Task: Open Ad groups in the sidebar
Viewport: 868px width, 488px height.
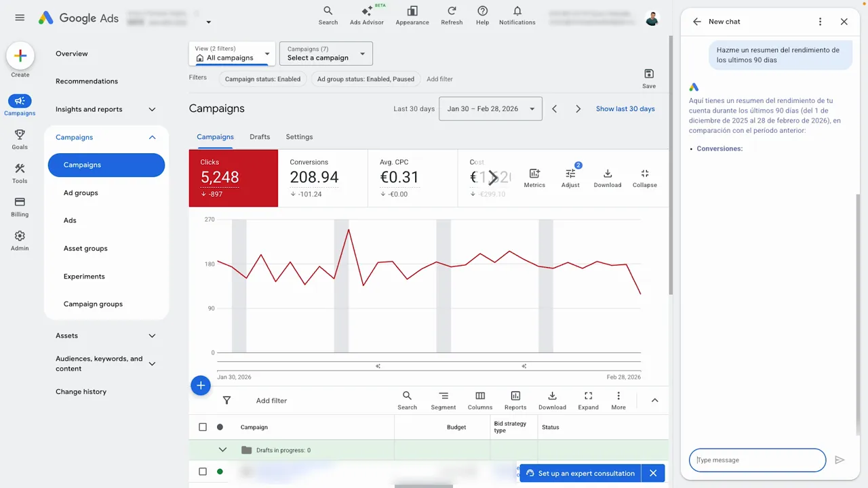Action: 81,193
